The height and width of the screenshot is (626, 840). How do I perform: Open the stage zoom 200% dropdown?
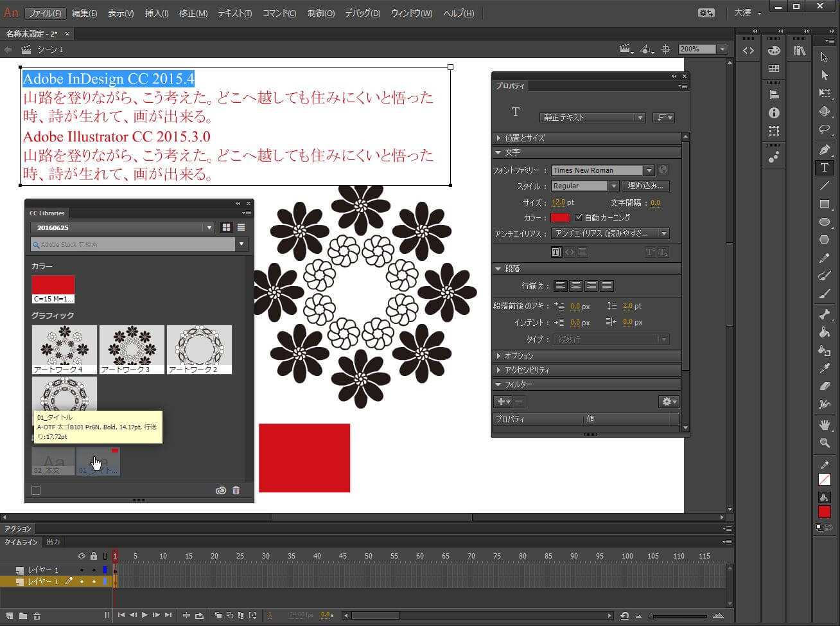(x=722, y=49)
